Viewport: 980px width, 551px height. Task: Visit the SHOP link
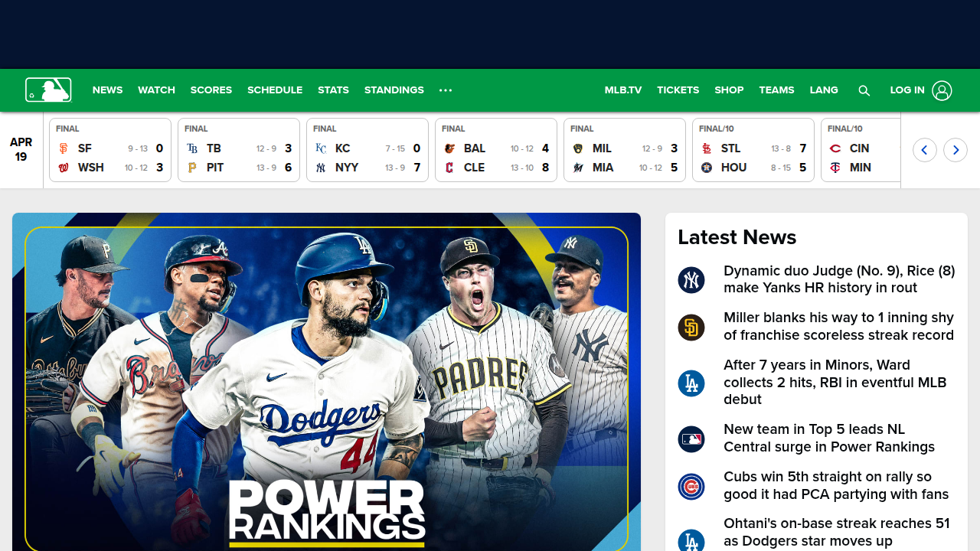click(x=729, y=90)
